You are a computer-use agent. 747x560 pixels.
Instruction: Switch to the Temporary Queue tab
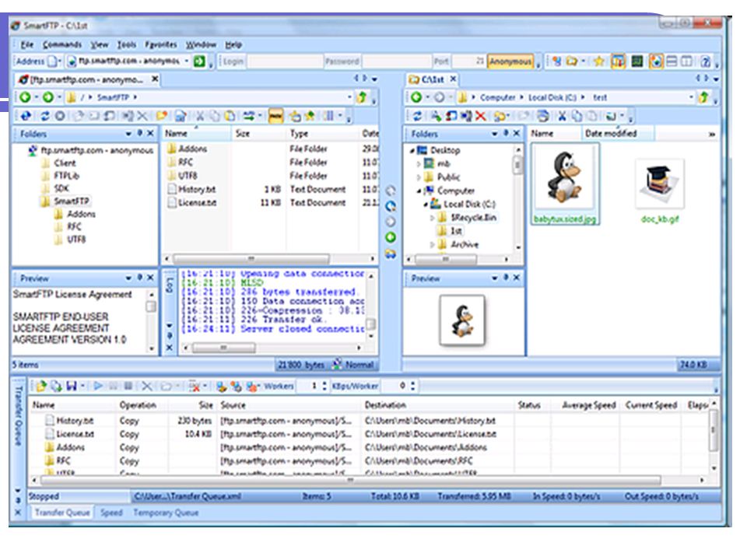click(166, 513)
